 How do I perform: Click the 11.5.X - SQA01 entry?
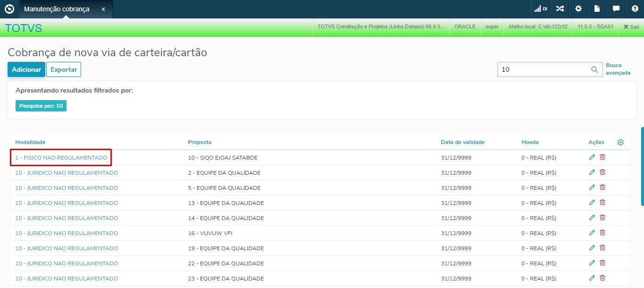tap(596, 27)
